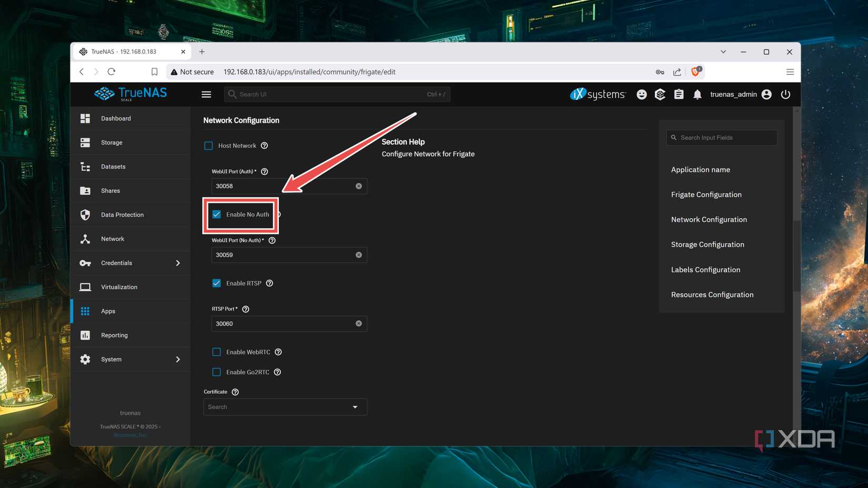Image resolution: width=868 pixels, height=488 pixels.
Task: Show help for Enable RTSP
Action: tap(269, 283)
